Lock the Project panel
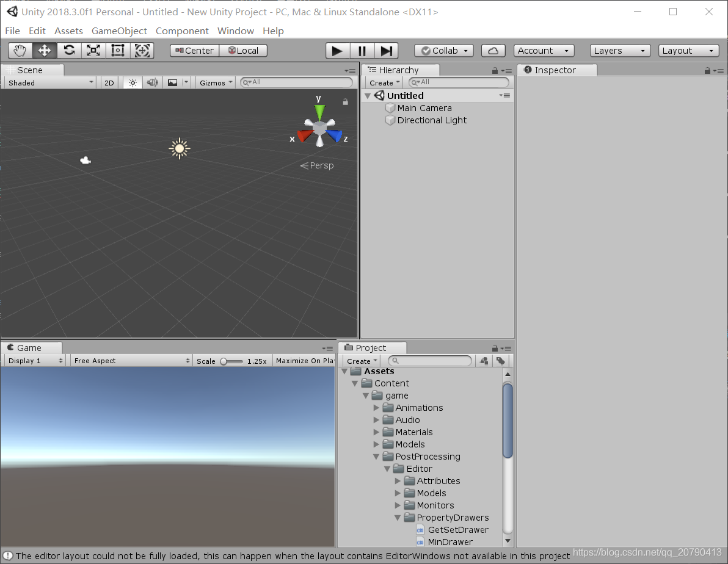 pos(495,348)
